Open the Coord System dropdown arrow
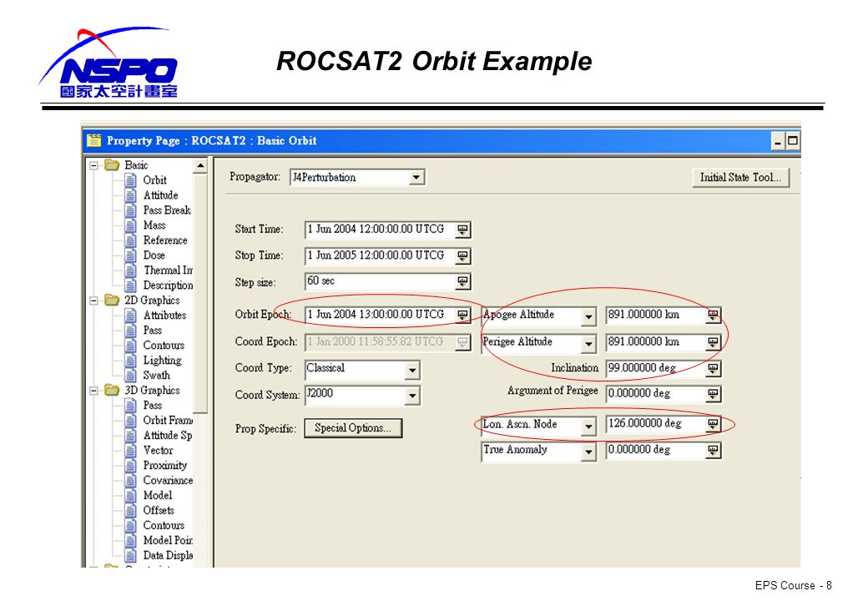Screen dimensions: 868x601 [x=411, y=396]
